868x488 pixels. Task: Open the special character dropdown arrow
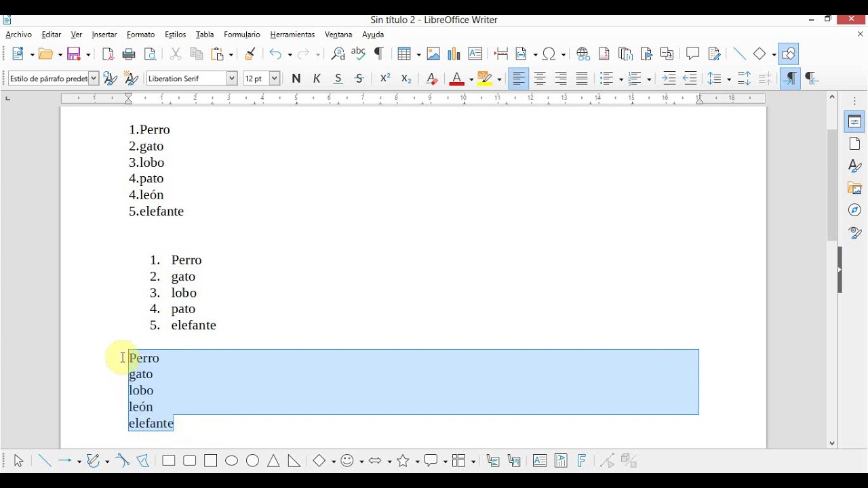pos(564,55)
